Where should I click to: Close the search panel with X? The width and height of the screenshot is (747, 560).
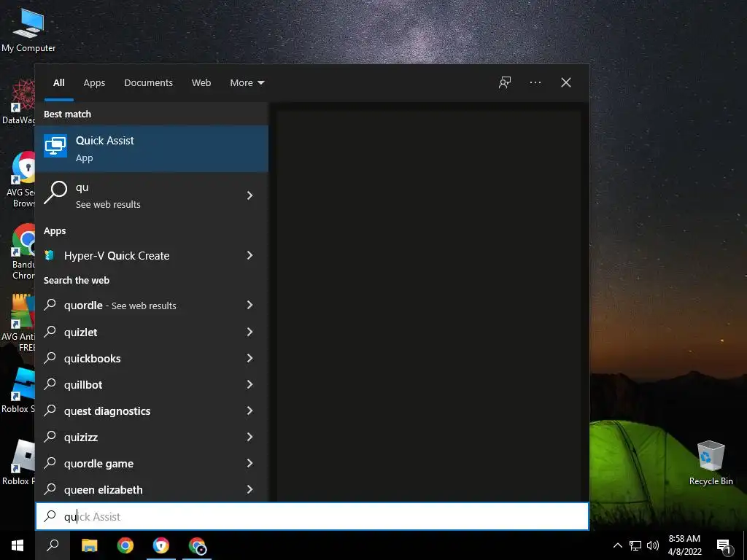(x=566, y=82)
